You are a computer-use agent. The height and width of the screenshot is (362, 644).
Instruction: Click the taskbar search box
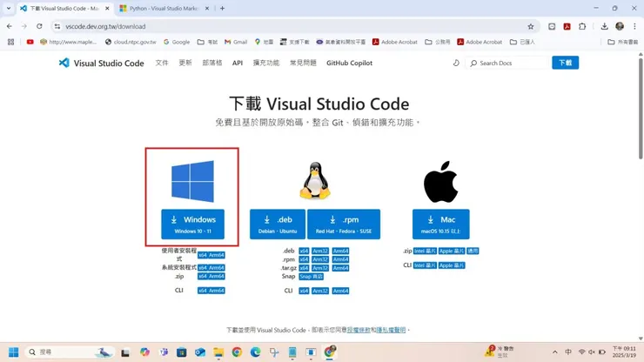[x=70, y=352]
